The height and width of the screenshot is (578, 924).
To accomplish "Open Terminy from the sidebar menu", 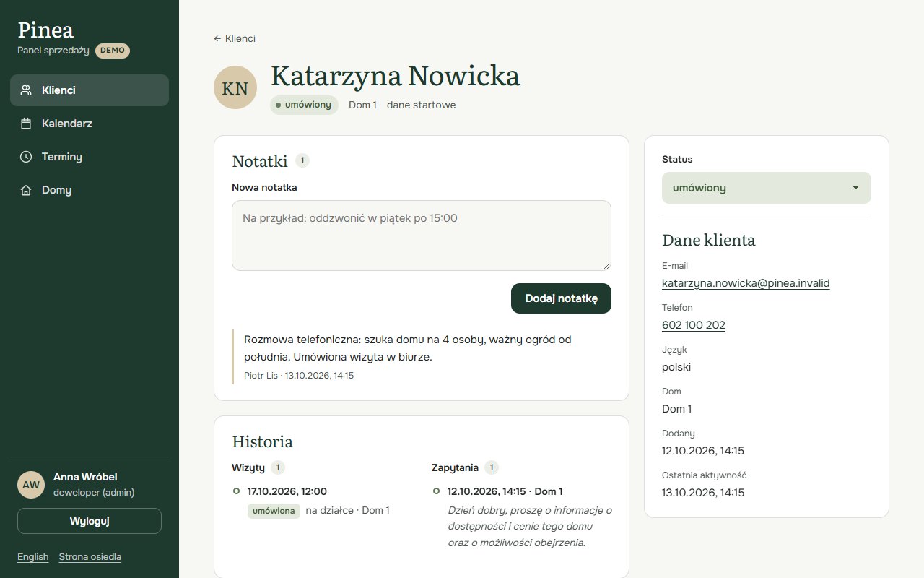I will pyautogui.click(x=90, y=157).
